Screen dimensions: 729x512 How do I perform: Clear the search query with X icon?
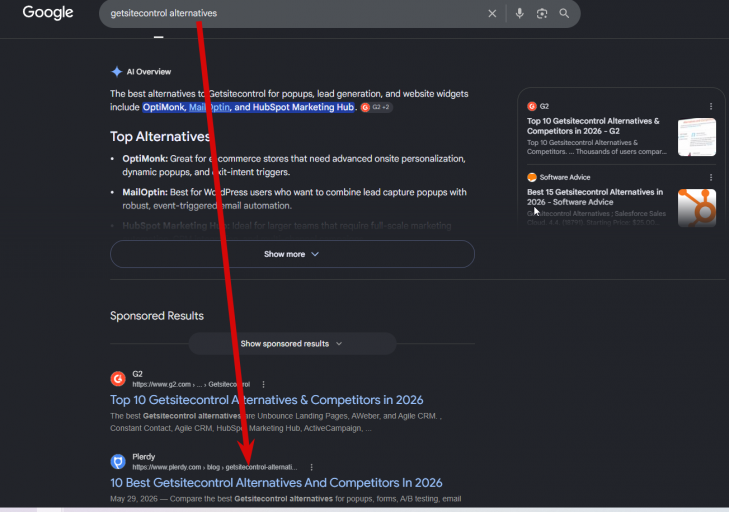tap(492, 13)
